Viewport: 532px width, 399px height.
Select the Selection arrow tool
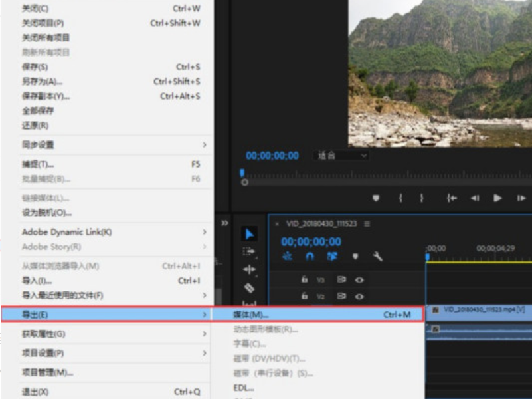(249, 234)
